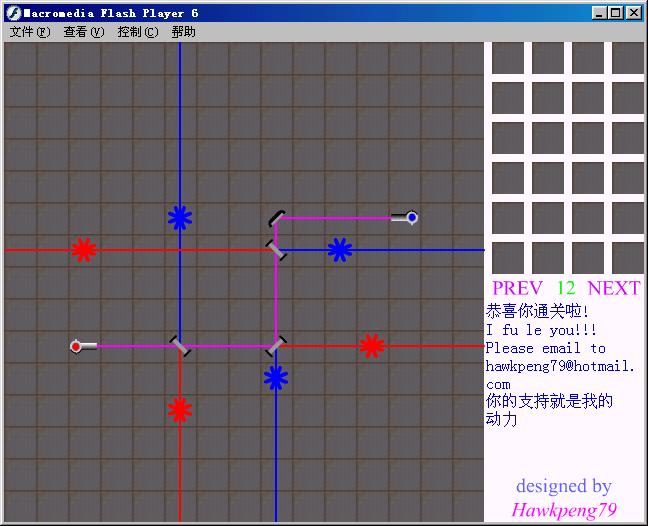Click blue star left of the black mirror
The height and width of the screenshot is (526, 648).
pos(180,218)
